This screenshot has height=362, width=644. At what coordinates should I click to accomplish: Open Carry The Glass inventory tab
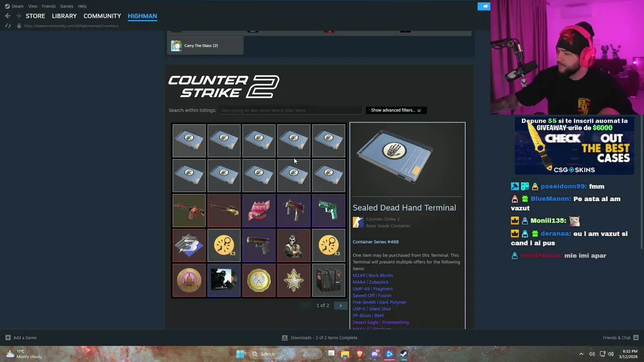[205, 46]
